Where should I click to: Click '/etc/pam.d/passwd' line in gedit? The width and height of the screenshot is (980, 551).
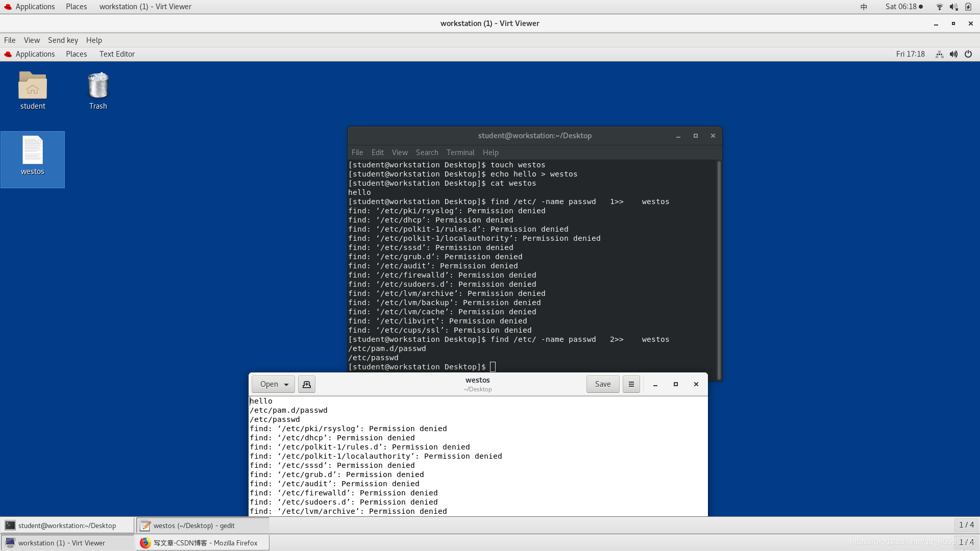click(x=288, y=410)
